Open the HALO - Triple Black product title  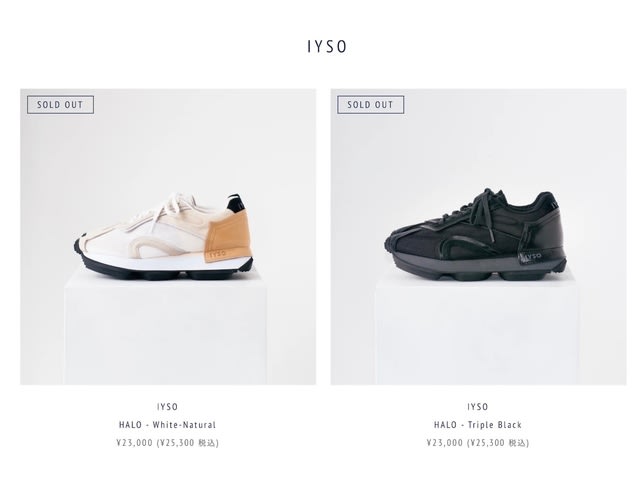tap(478, 425)
